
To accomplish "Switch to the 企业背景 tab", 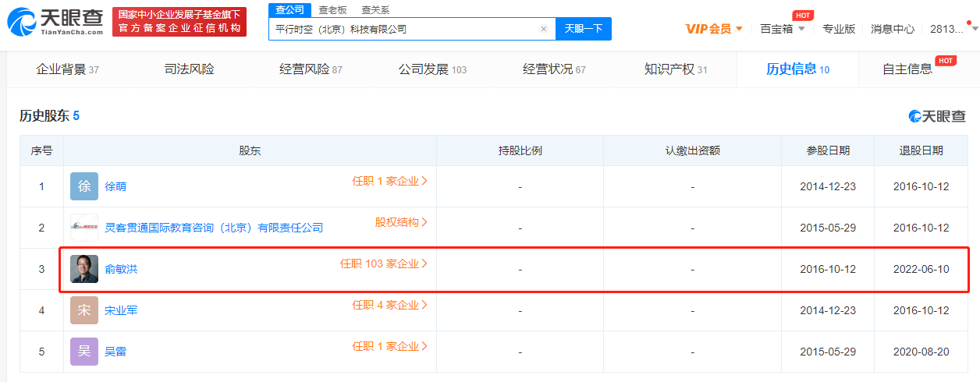I will click(68, 69).
